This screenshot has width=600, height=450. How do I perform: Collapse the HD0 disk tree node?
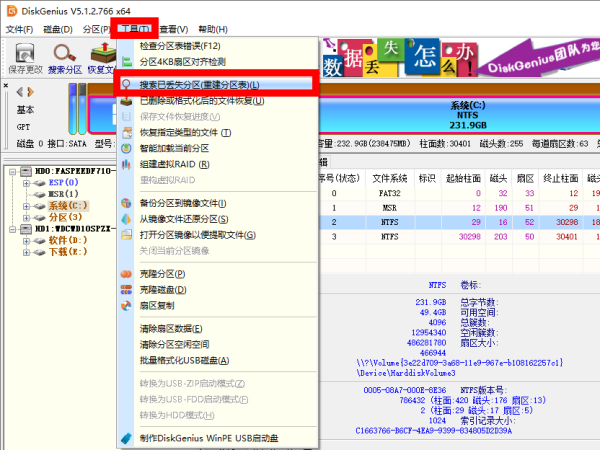pyautogui.click(x=12, y=172)
